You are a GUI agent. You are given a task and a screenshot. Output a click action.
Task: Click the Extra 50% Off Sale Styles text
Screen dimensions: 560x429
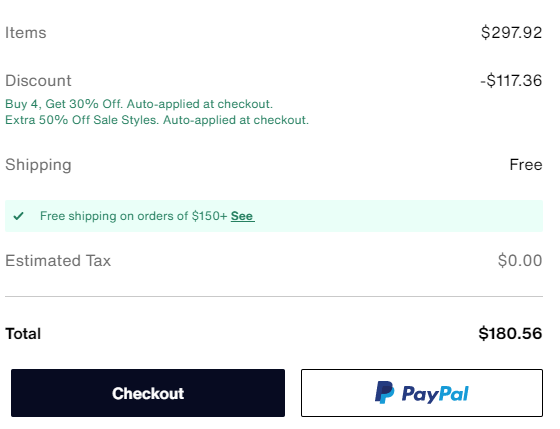[157, 120]
